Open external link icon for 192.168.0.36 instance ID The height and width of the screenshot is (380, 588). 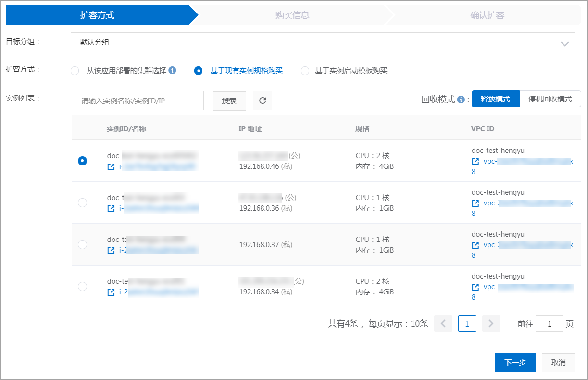point(111,209)
